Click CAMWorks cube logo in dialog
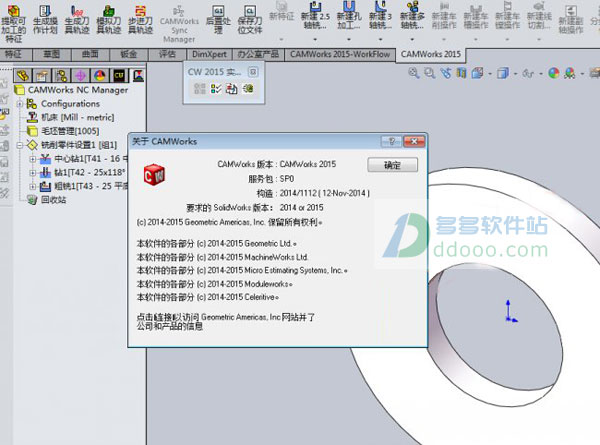Screen dimensions: 600x445 click(154, 174)
